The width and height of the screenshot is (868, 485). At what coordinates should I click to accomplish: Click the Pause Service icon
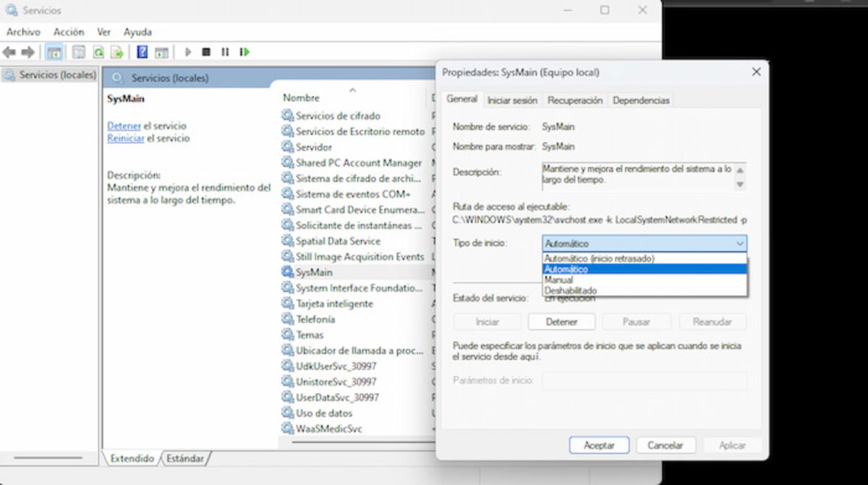click(x=225, y=52)
